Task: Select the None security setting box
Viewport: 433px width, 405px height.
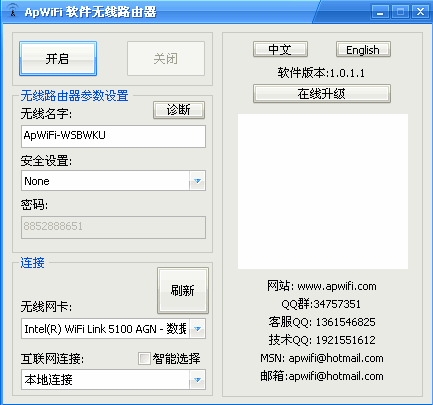Action: coord(113,181)
